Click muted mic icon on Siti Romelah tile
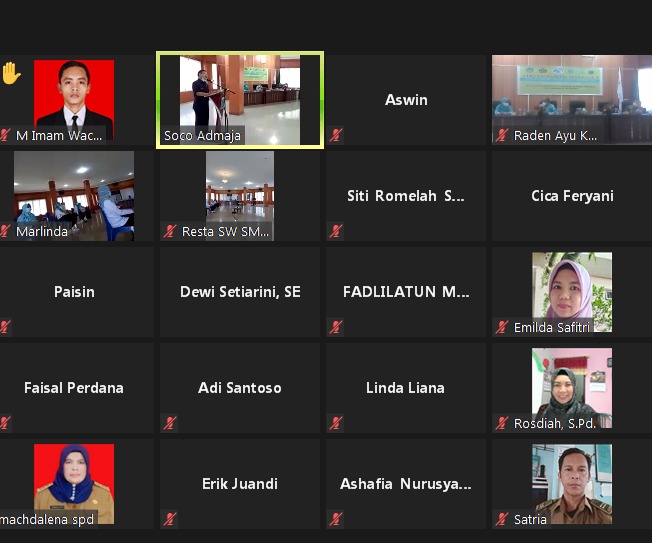This screenshot has width=652, height=543. pos(336,231)
